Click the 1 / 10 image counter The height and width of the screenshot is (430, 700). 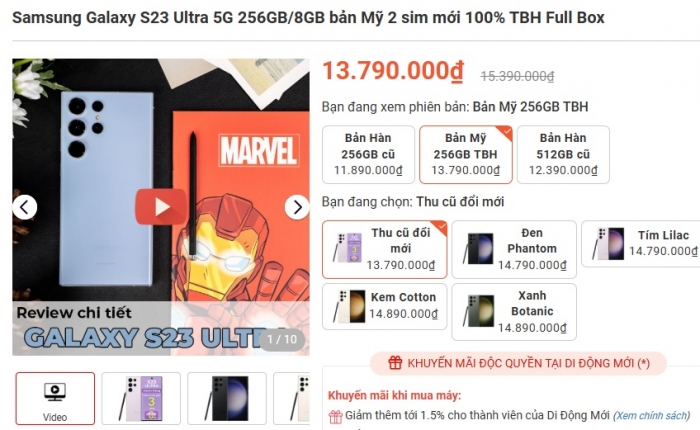pyautogui.click(x=282, y=339)
